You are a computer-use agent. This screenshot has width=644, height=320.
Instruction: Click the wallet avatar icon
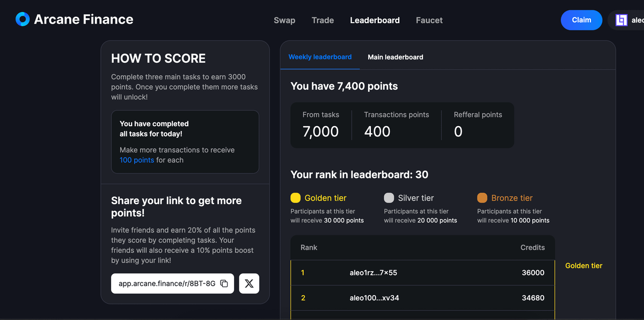click(x=621, y=20)
